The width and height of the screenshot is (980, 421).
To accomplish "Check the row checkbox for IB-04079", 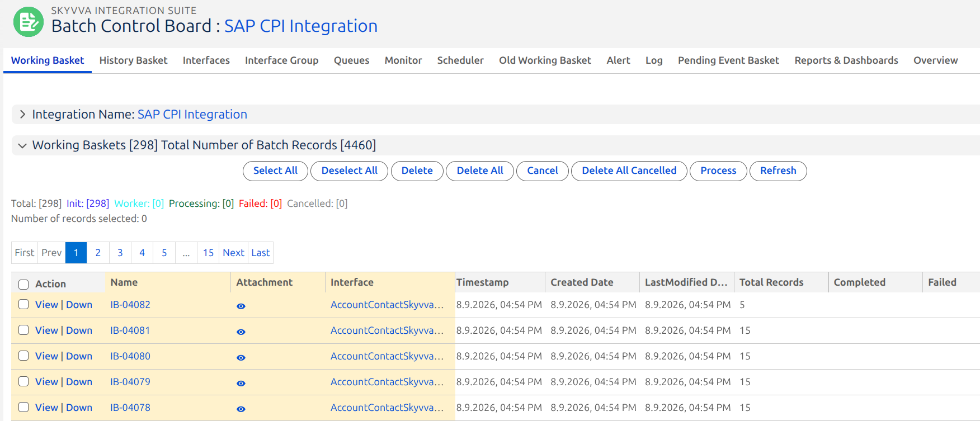I will pyautogui.click(x=23, y=381).
